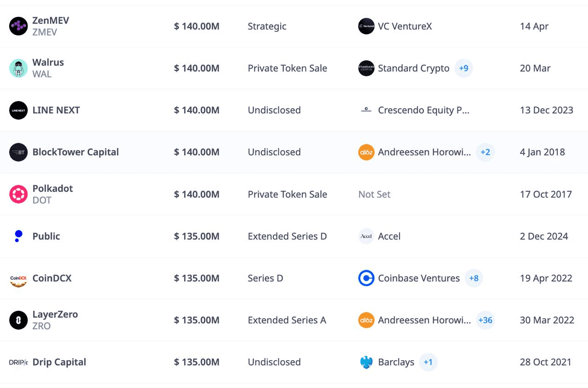Click the LayerZero ZRO logo
This screenshot has height=388, width=588.
[x=18, y=320]
